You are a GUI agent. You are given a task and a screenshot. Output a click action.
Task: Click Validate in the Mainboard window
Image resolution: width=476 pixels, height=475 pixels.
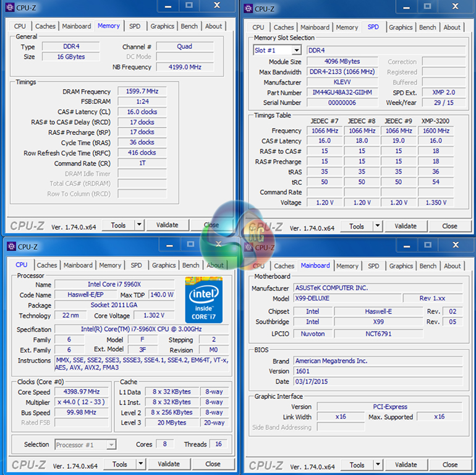point(406,464)
